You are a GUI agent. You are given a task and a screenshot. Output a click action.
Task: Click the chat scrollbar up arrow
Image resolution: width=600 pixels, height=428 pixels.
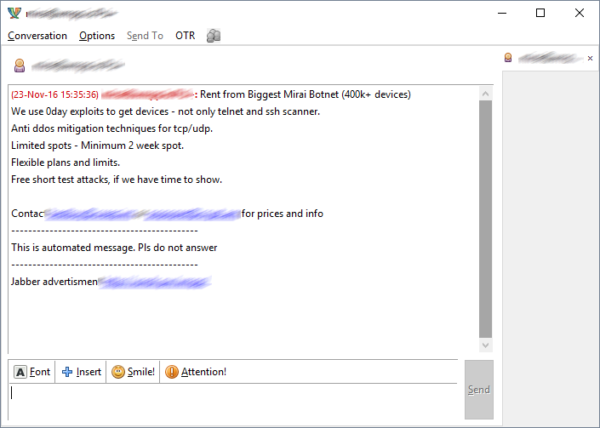point(486,93)
